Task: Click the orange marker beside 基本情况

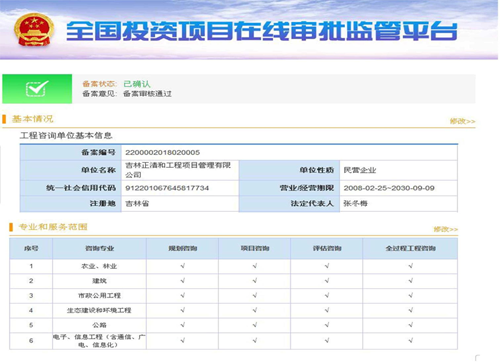Action: click(x=4, y=119)
